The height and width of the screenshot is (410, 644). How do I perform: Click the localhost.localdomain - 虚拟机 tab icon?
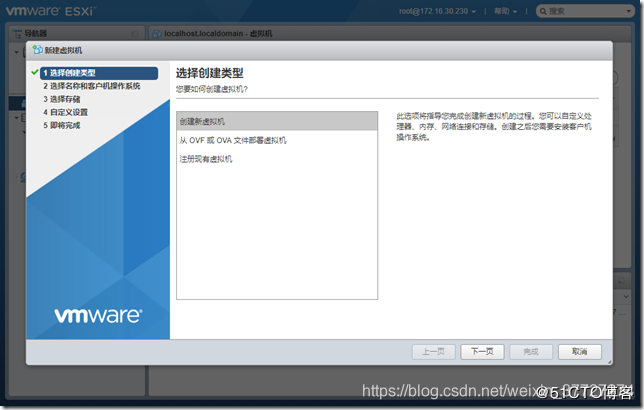point(156,34)
